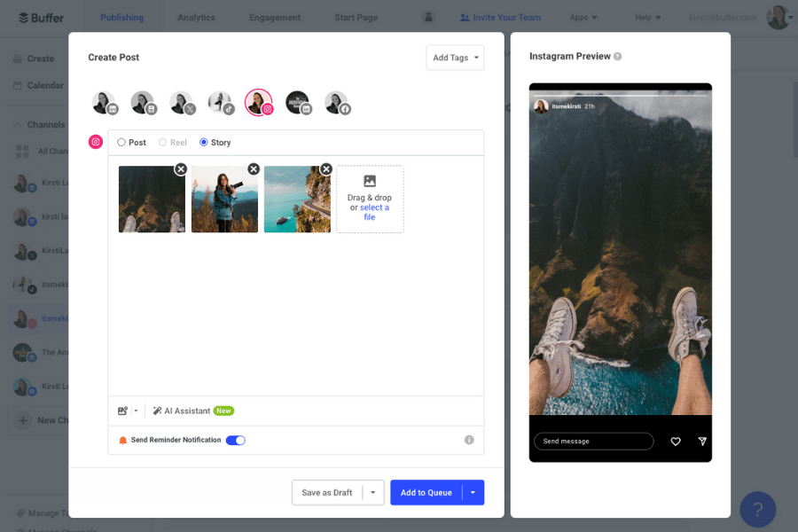Select the TikTok channel avatar
Screen dimensions: 798x532
coord(222,102)
